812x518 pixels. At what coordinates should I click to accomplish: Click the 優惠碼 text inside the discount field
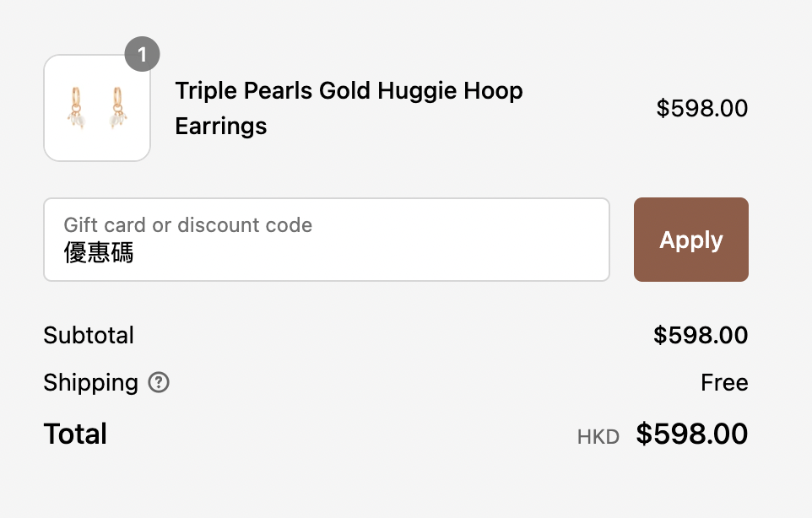pyautogui.click(x=99, y=252)
